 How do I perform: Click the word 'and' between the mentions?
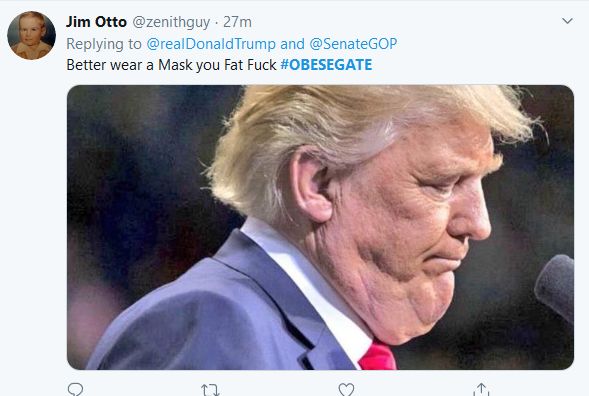pyautogui.click(x=292, y=44)
